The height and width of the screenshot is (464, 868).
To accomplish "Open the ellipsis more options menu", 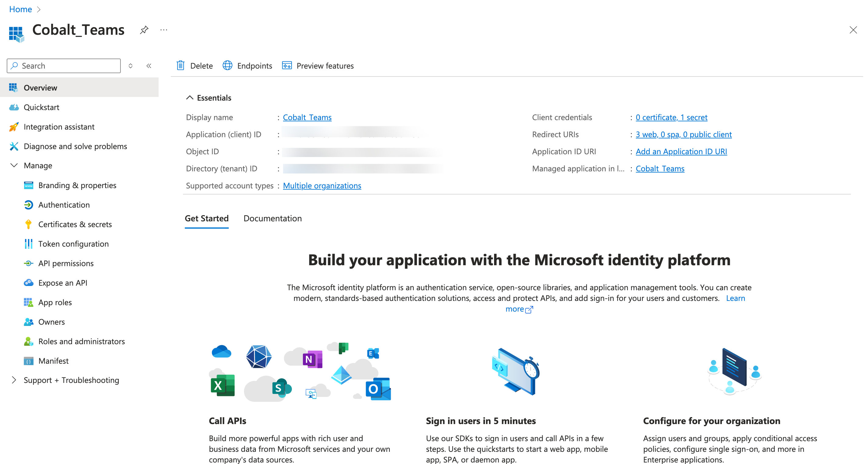I will point(164,30).
